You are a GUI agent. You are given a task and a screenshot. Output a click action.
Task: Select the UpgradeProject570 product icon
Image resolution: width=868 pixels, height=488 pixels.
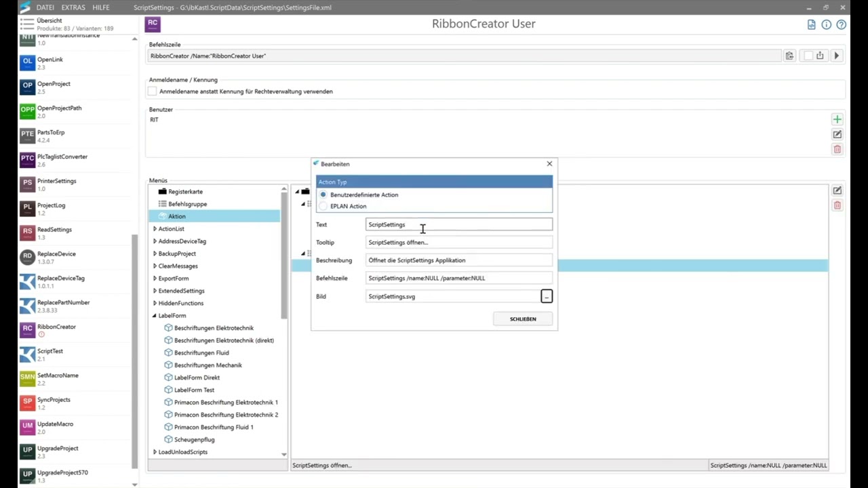coord(27,476)
